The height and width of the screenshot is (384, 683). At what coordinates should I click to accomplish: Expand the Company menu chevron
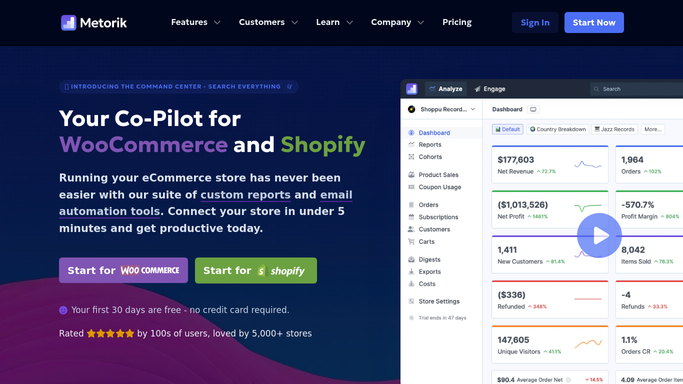[420, 23]
